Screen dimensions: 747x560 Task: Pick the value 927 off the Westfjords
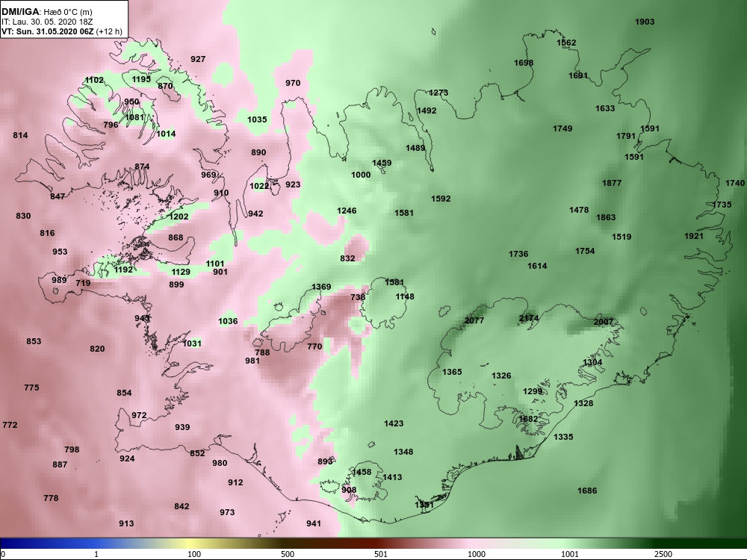tap(198, 60)
